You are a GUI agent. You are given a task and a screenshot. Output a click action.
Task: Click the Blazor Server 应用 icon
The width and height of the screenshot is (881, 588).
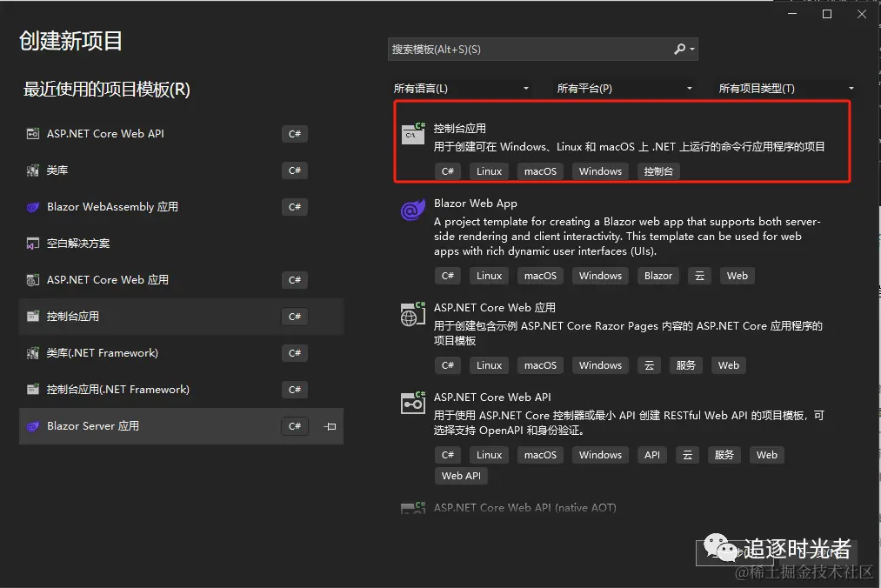click(x=33, y=426)
